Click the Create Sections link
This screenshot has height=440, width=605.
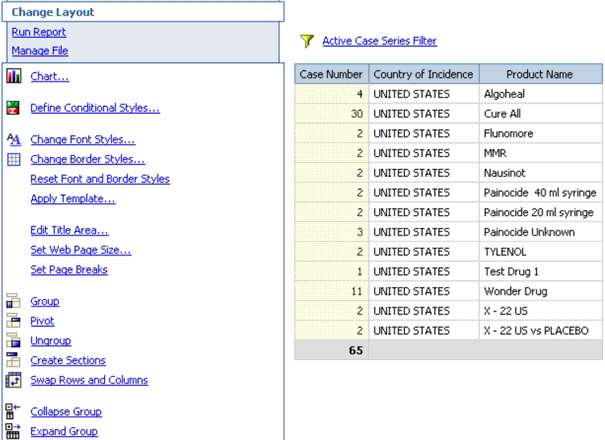coord(68,360)
